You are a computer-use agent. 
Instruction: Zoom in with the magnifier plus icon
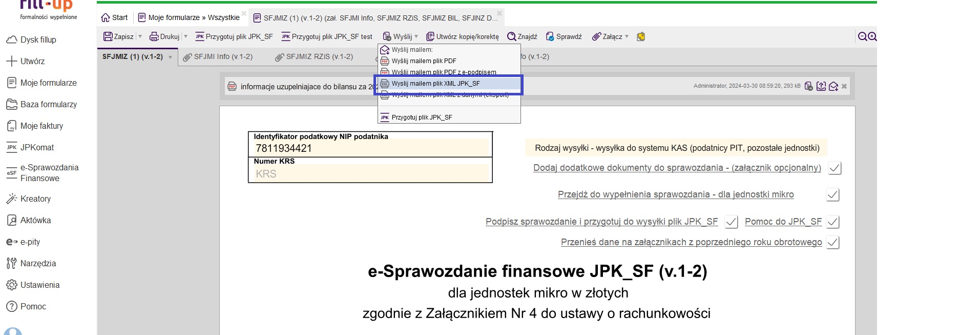pos(872,36)
